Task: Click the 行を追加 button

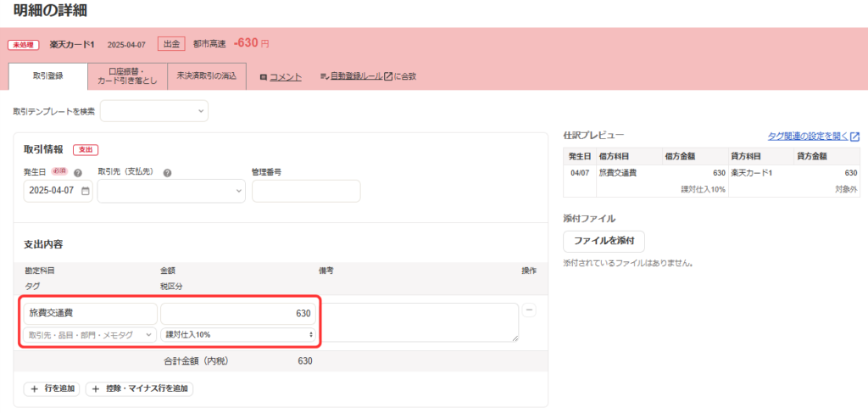Action: tap(52, 389)
